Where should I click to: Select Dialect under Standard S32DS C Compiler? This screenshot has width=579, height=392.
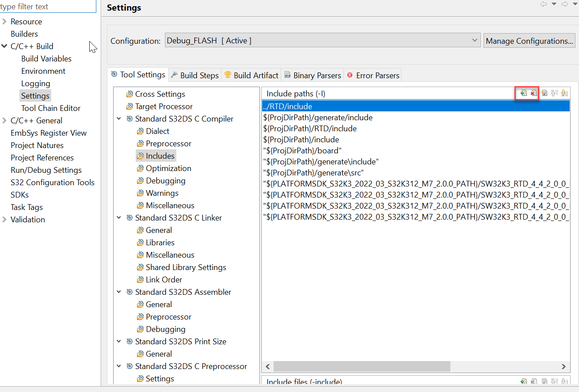(x=157, y=131)
